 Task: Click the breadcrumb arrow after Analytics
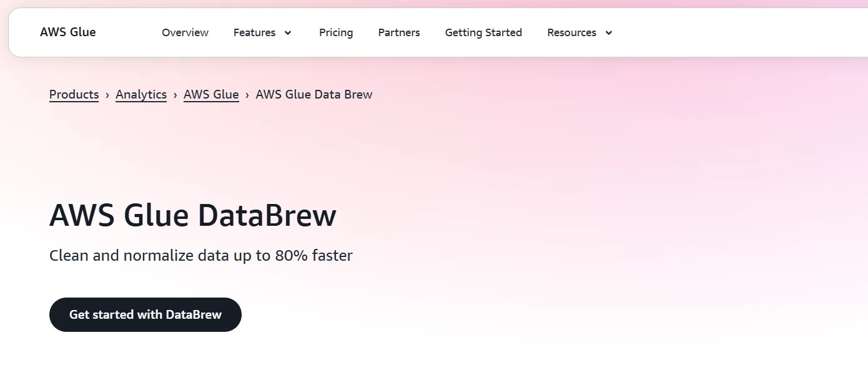pos(175,94)
